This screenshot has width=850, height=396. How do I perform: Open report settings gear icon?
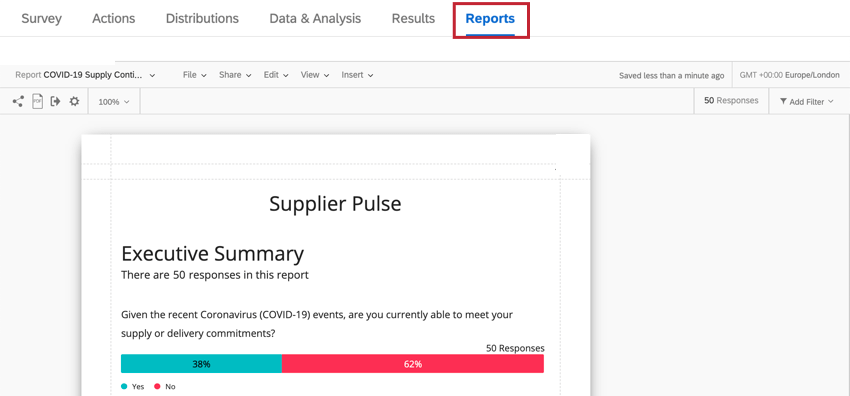74,101
